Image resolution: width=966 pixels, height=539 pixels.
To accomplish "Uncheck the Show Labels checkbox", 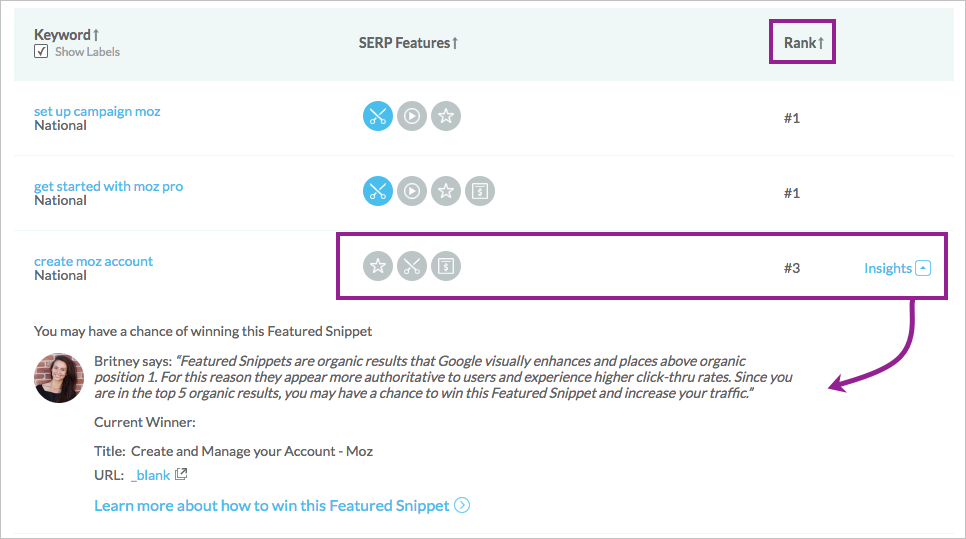I will (x=41, y=52).
